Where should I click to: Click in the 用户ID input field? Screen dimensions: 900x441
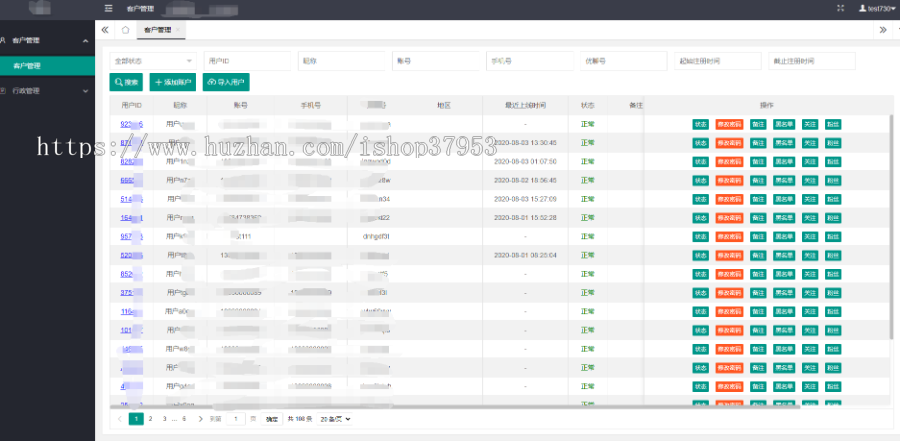click(x=247, y=61)
